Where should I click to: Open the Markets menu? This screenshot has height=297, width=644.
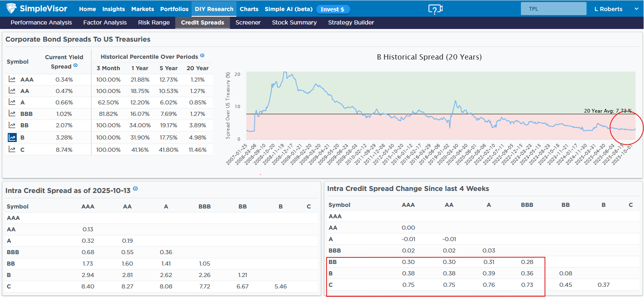pos(142,9)
